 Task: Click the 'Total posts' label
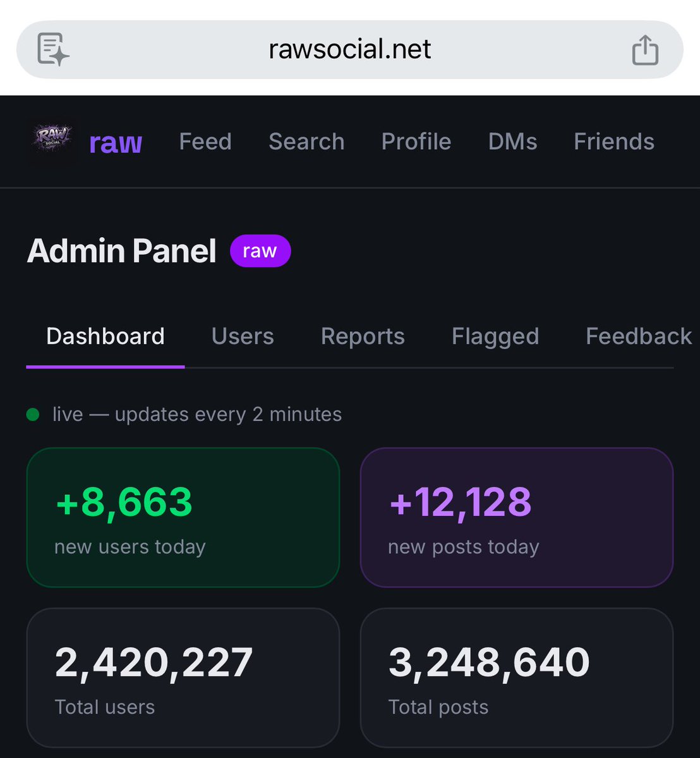[438, 707]
